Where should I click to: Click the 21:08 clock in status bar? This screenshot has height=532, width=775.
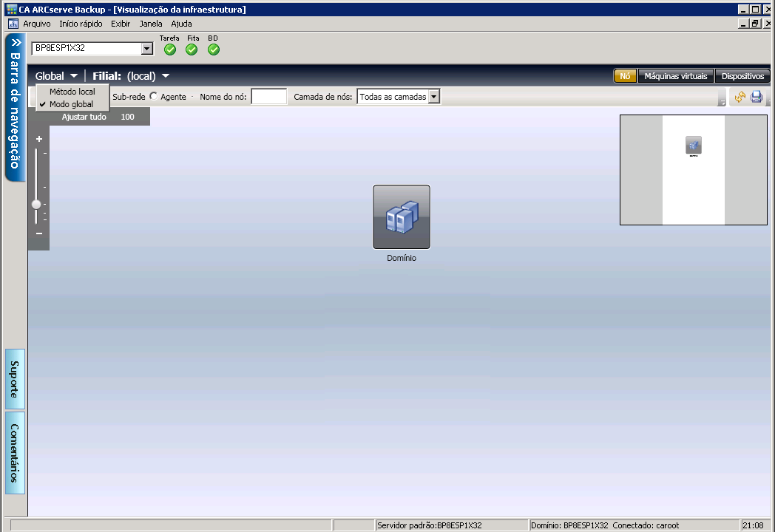754,525
